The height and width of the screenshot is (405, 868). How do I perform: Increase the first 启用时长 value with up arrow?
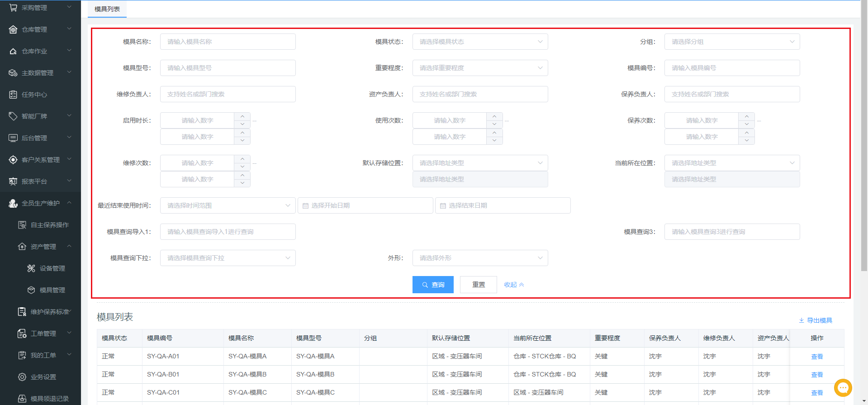(x=242, y=117)
